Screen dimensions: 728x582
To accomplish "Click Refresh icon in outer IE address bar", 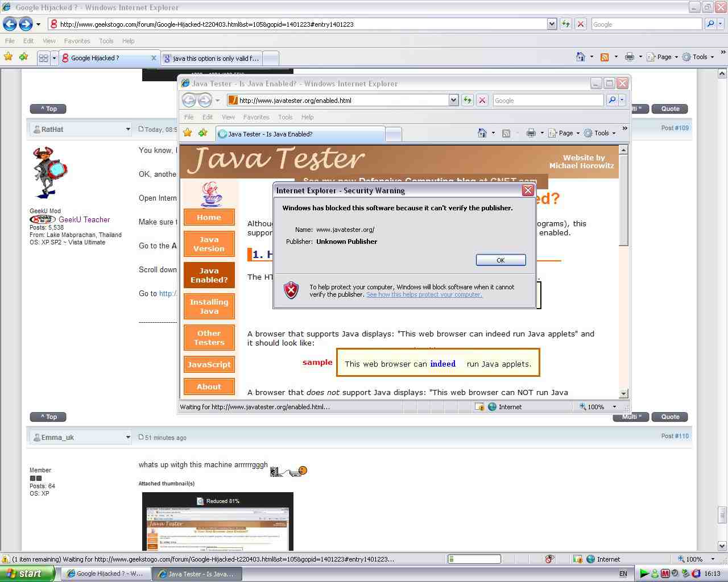I will click(566, 24).
